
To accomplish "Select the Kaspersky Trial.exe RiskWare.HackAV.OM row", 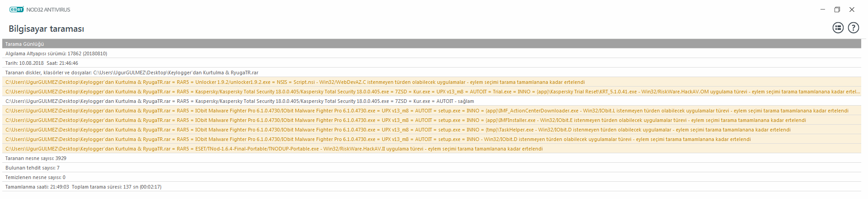I will click(x=432, y=92).
